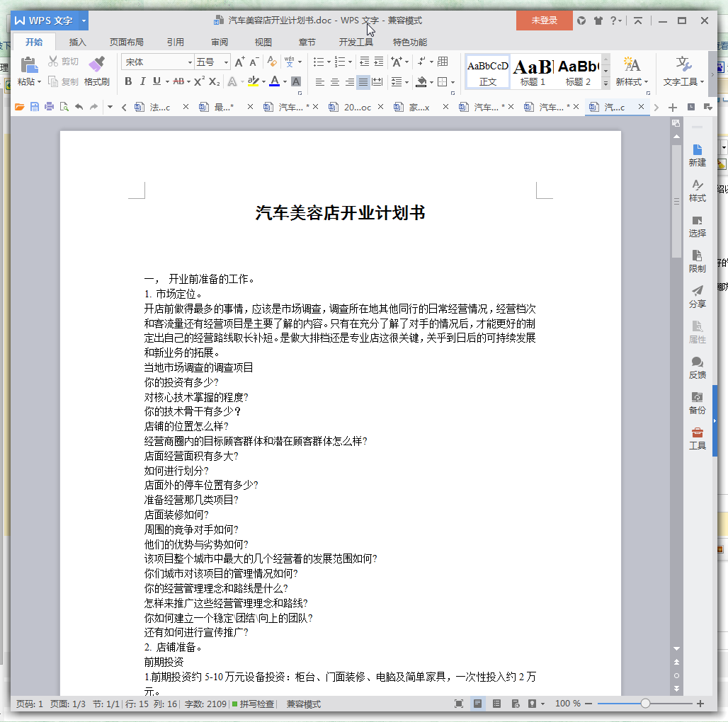Adjust the zoom slider handle
Image resolution: width=728 pixels, height=722 pixels.
(x=645, y=704)
